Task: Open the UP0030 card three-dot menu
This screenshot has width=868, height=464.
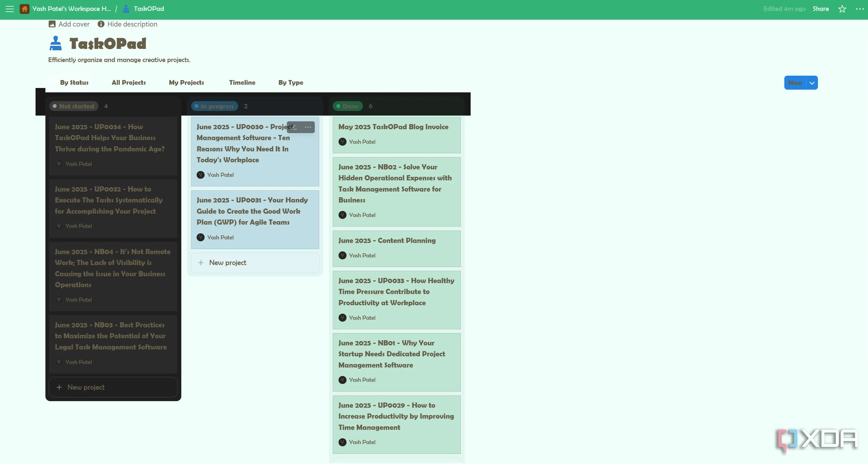Action: tap(308, 127)
